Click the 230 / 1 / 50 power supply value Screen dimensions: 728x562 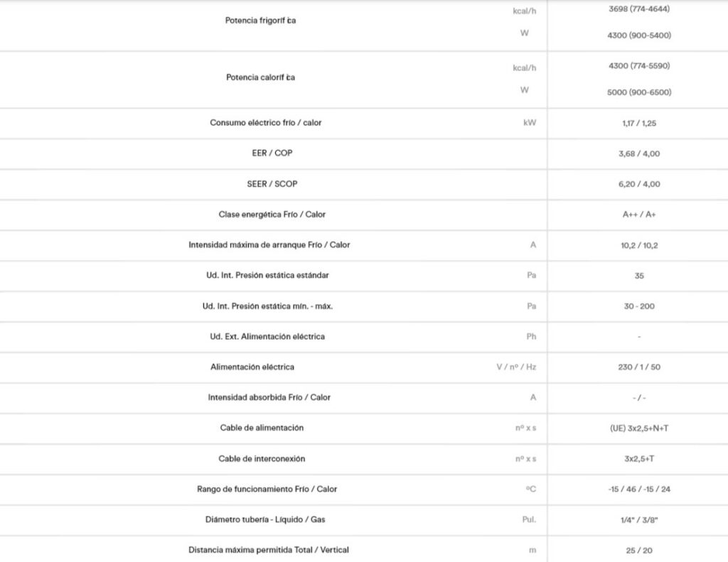point(639,367)
